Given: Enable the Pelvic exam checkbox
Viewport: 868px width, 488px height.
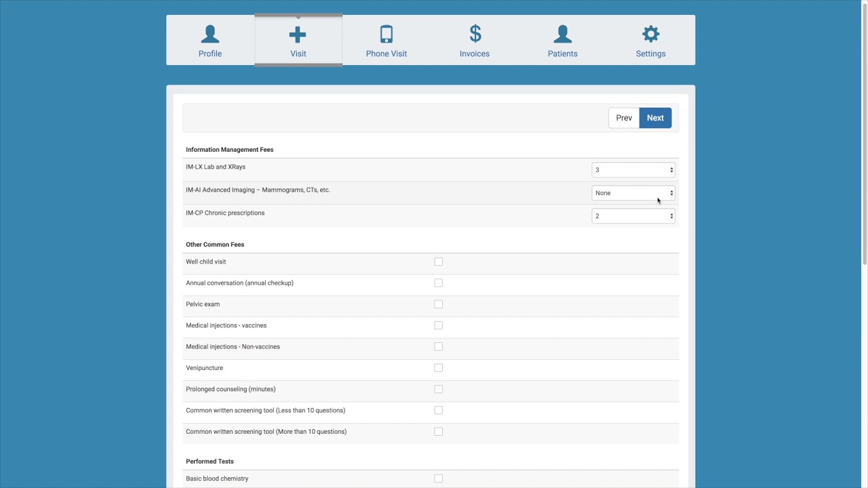Looking at the screenshot, I should pyautogui.click(x=439, y=304).
